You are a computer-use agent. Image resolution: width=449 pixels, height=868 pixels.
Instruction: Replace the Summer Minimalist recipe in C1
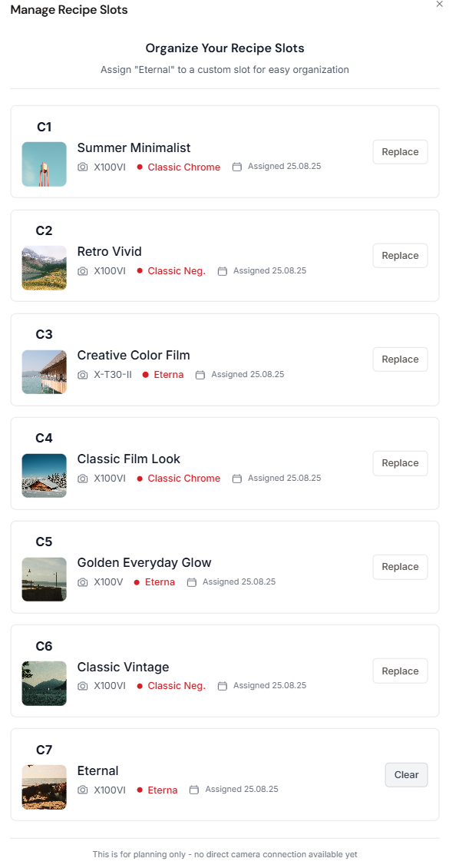pyautogui.click(x=401, y=151)
